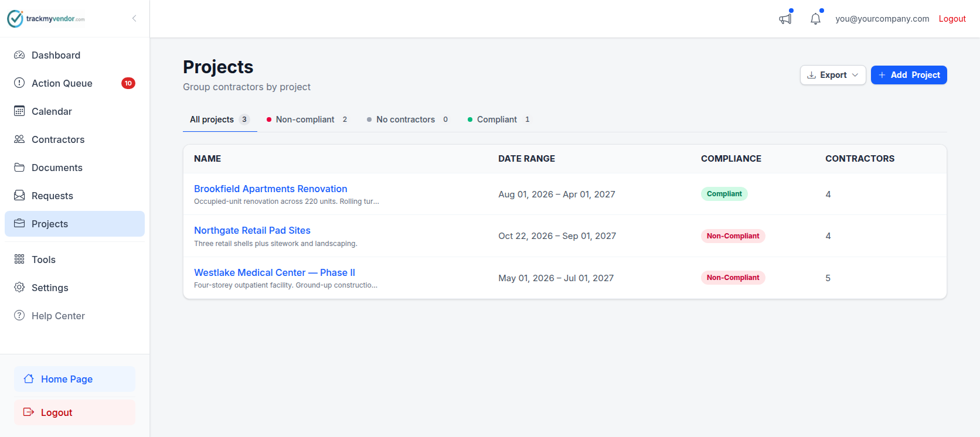
Task: Click the Action Queue alert icon
Action: [19, 83]
